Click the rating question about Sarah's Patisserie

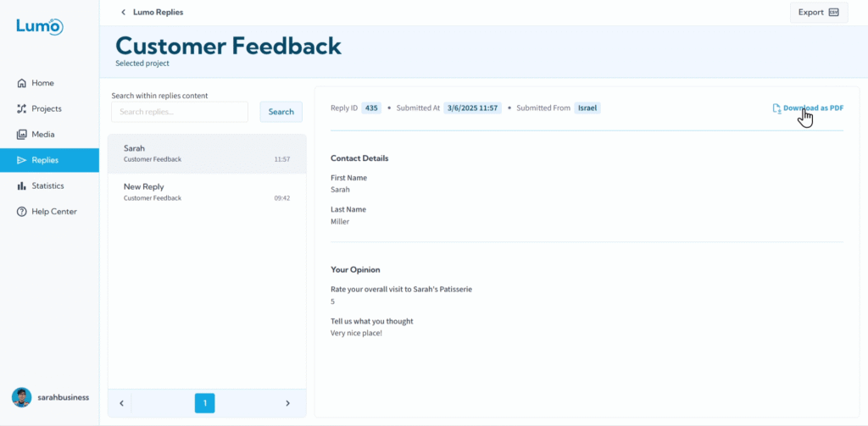pyautogui.click(x=401, y=290)
